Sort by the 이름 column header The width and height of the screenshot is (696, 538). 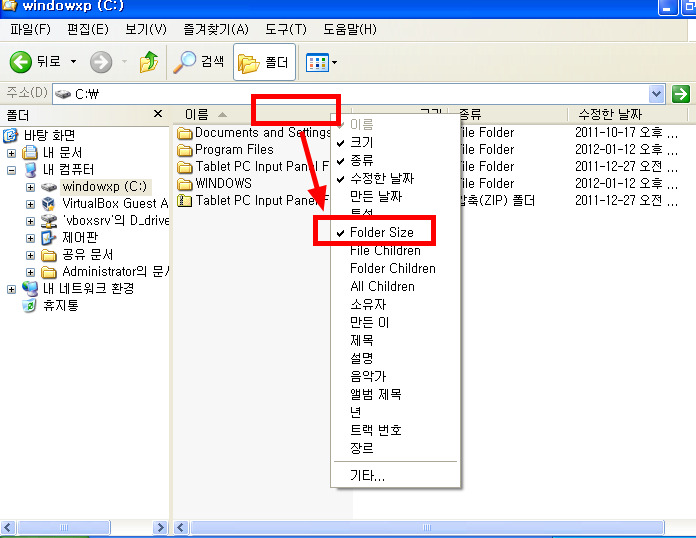pyautogui.click(x=210, y=114)
